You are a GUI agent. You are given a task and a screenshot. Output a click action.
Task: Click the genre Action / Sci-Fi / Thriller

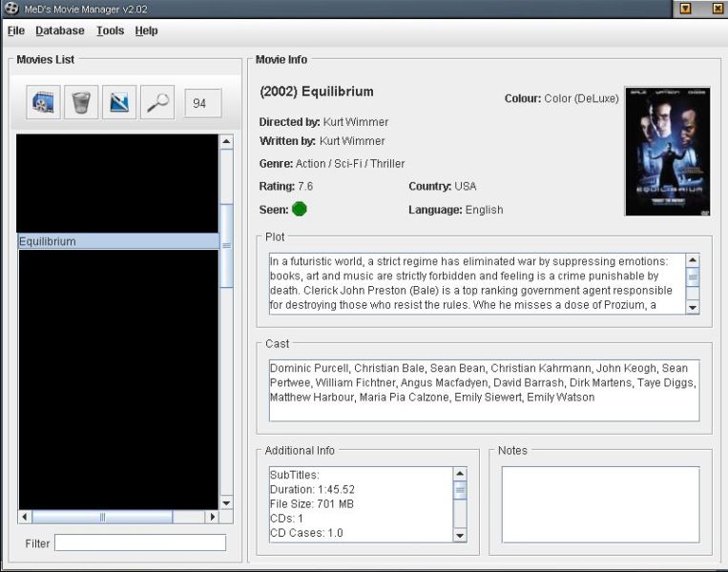350,164
